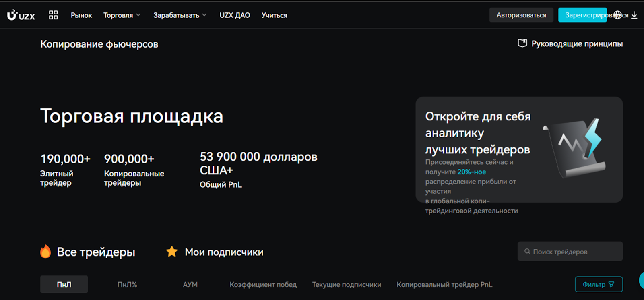
Task: Click the download app icon
Action: [634, 15]
